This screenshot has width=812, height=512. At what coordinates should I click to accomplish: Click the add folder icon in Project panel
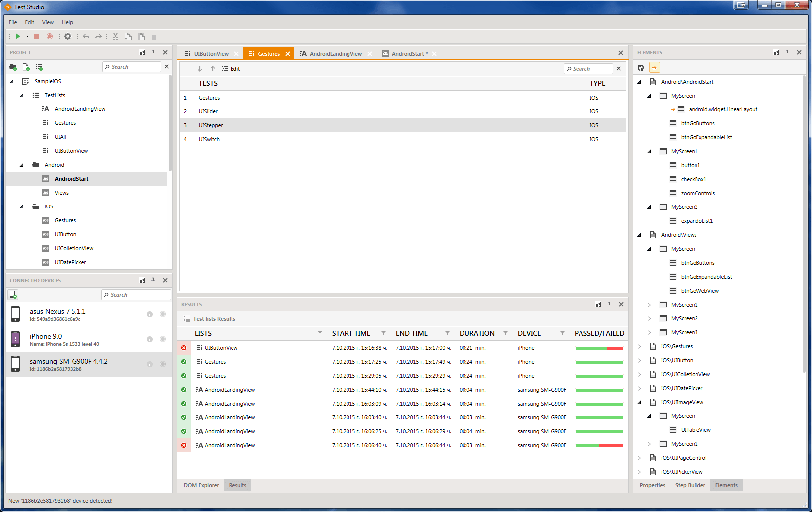13,67
